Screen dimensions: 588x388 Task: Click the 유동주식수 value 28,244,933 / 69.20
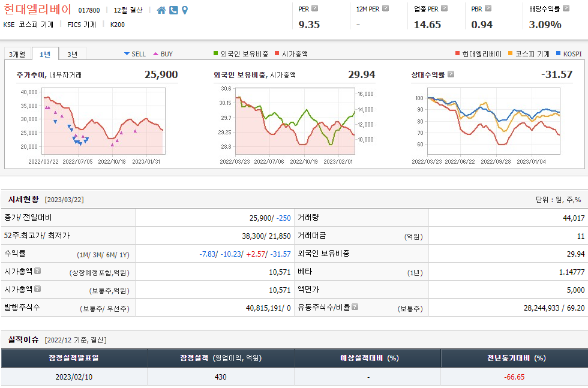(554, 308)
